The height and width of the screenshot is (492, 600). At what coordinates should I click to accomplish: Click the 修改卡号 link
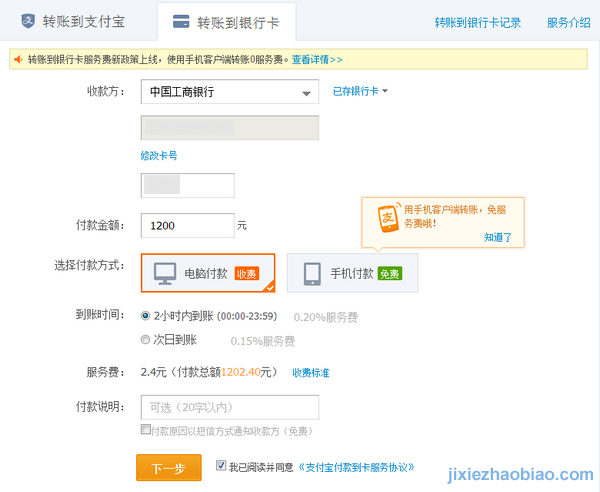click(158, 155)
